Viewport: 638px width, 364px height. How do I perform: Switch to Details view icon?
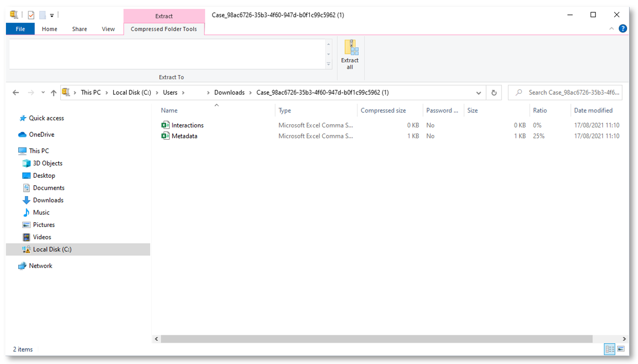click(x=610, y=349)
